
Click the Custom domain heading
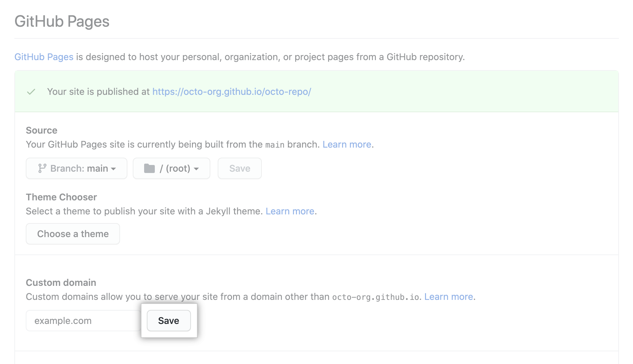click(61, 283)
